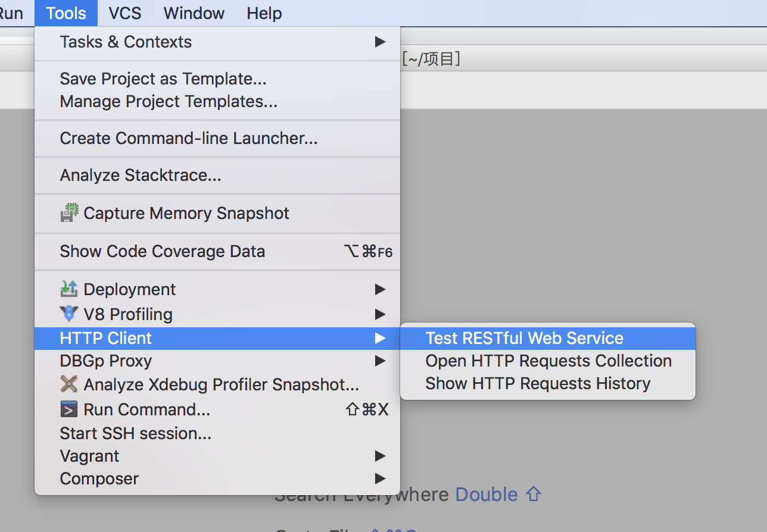Choose Create Command-line Launcher...
The image size is (767, 532).
[x=217, y=138]
